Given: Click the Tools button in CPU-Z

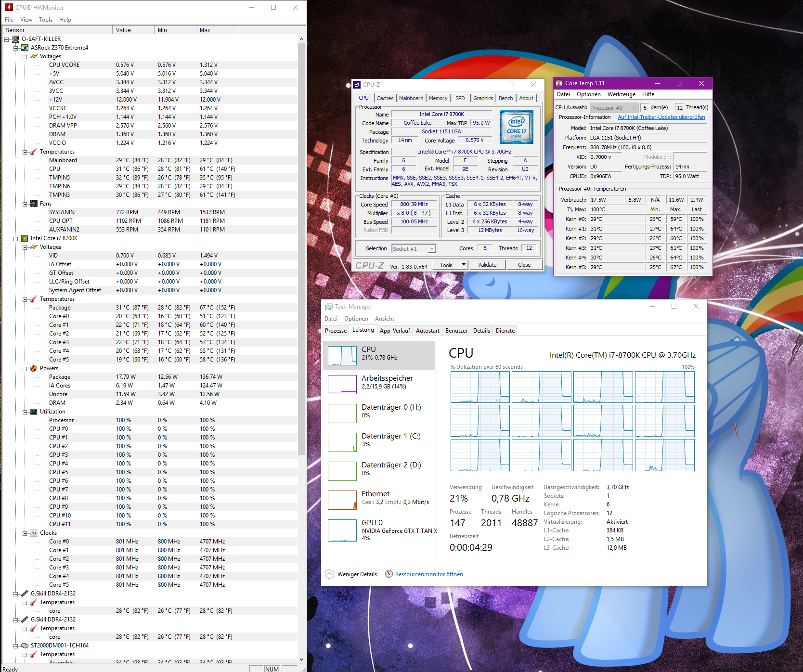Looking at the screenshot, I should [x=446, y=265].
